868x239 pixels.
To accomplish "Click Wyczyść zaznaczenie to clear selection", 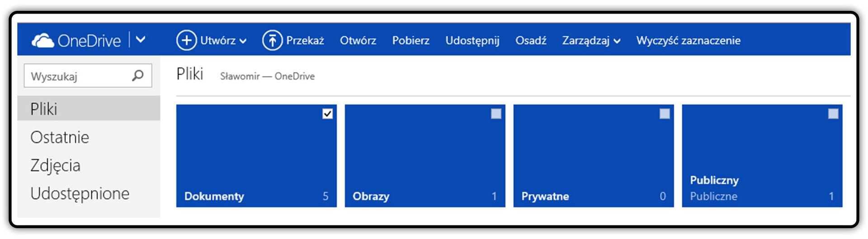I will [689, 41].
